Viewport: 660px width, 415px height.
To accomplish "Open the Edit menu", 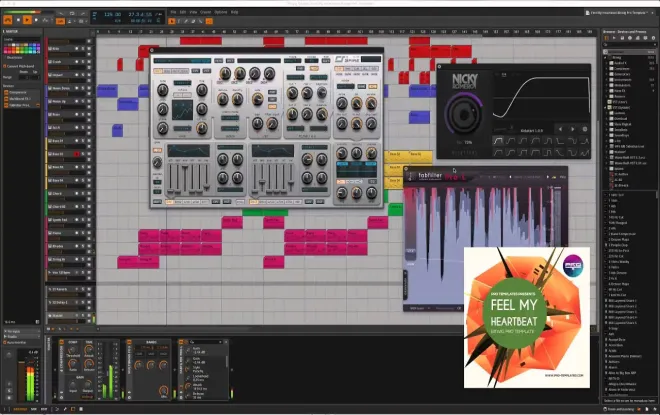I will pos(183,12).
